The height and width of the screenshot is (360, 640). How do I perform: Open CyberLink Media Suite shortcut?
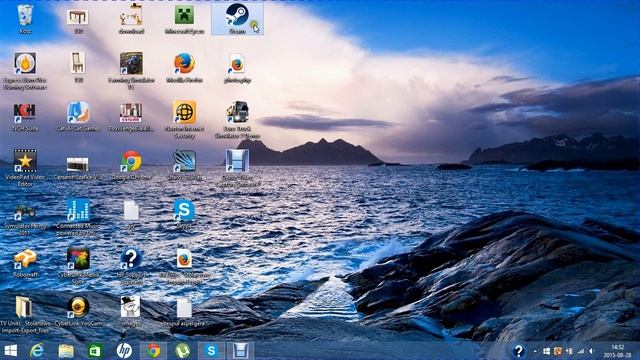click(x=78, y=258)
